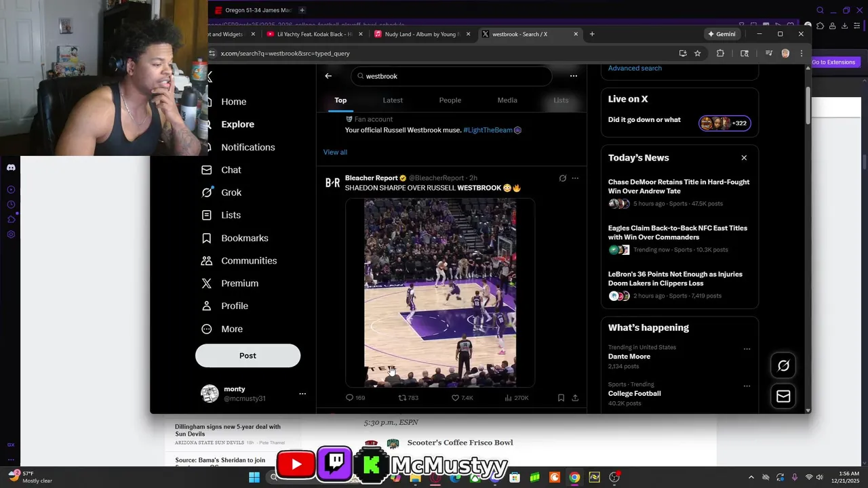Close the Today's News panel
Screen dimensions: 868x488
click(x=744, y=158)
